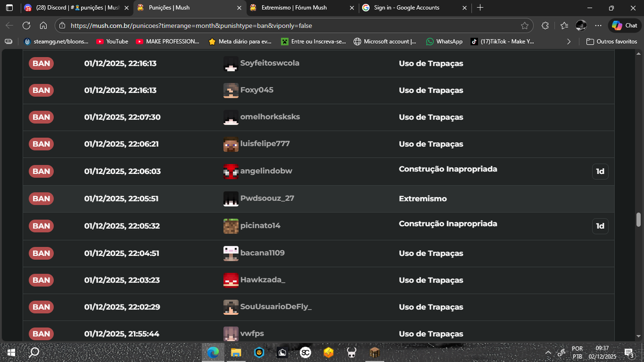
Task: Refresh the page with the reload icon
Action: coord(26,26)
